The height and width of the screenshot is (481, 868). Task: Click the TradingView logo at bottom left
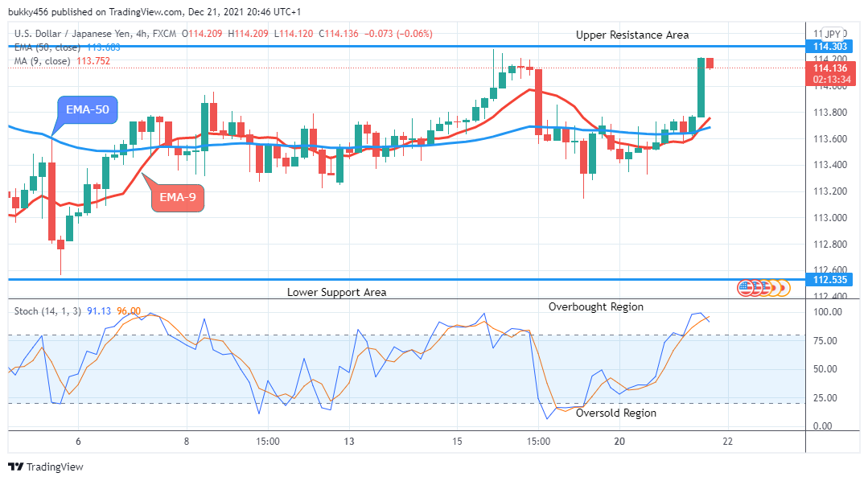pyautogui.click(x=45, y=467)
